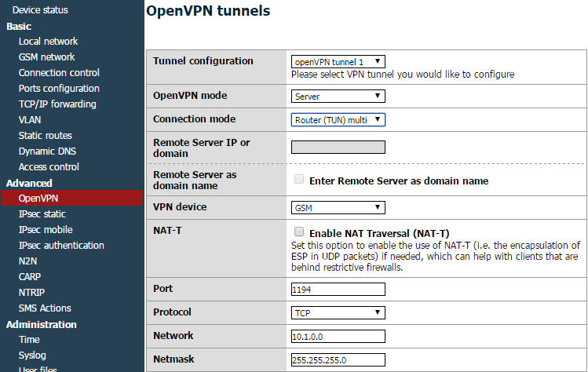Open IPsec static page
The width and height of the screenshot is (588, 372).
point(42,214)
